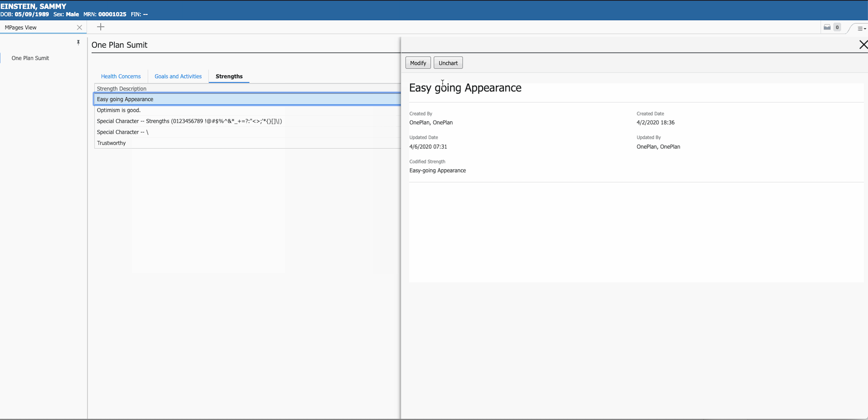Close the MPages View tab
The height and width of the screenshot is (420, 868).
click(x=80, y=27)
